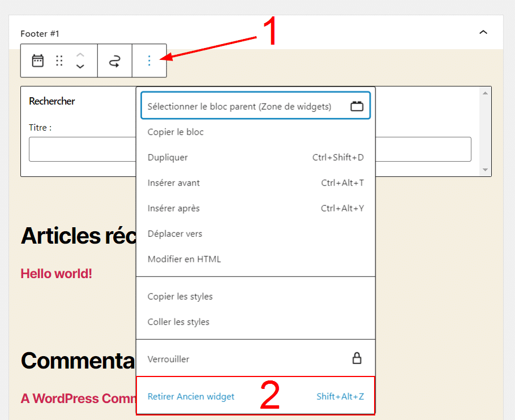Select 'Copier le bloc' menu entry
Image resolution: width=515 pixels, height=420 pixels.
pos(175,132)
